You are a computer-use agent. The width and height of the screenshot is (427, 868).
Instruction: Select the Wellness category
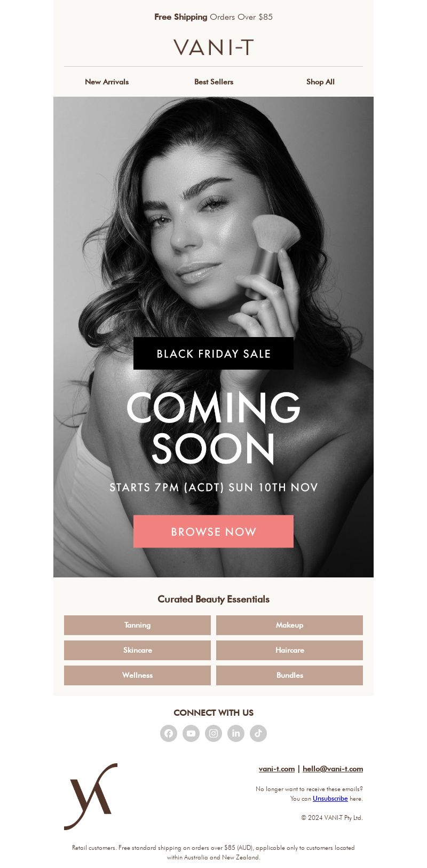coord(137,675)
